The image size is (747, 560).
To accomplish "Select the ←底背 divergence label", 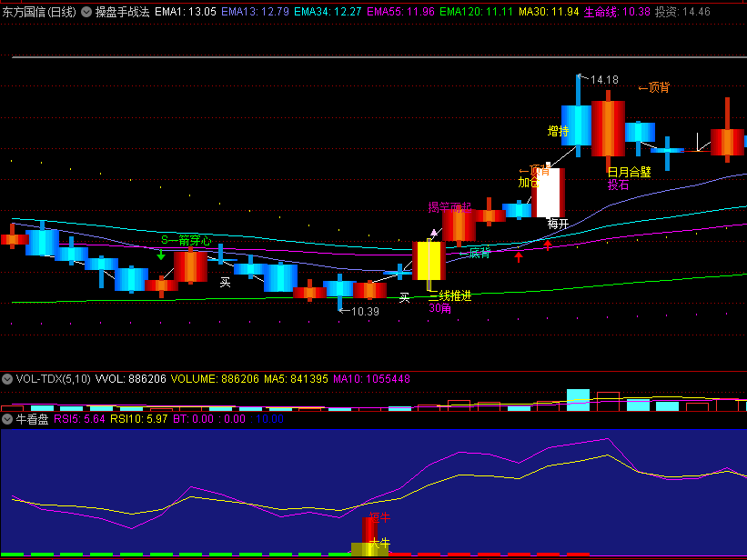I will (x=475, y=254).
